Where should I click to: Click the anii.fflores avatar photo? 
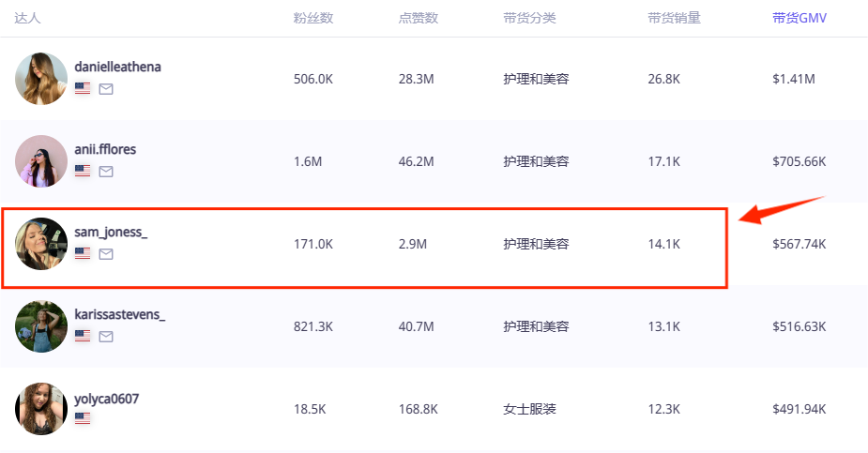click(x=41, y=161)
